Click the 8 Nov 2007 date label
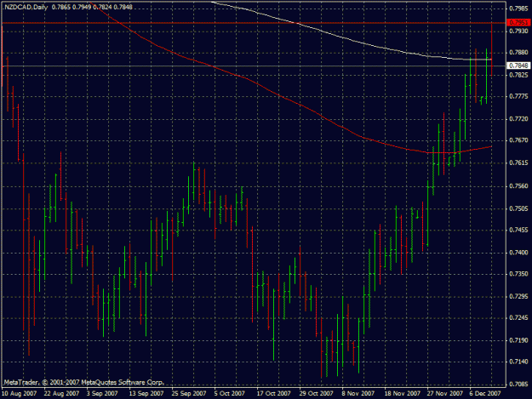The height and width of the screenshot is (399, 532). [358, 394]
